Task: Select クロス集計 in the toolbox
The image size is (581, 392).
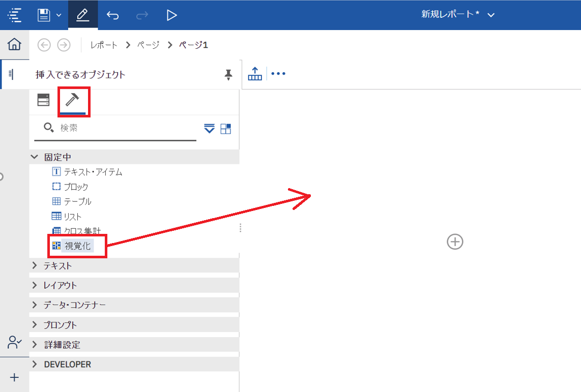Action: [x=82, y=231]
